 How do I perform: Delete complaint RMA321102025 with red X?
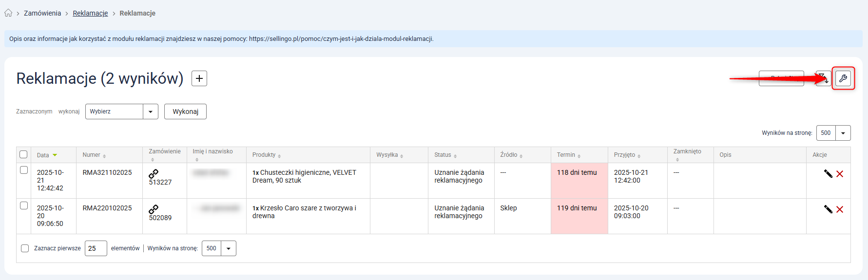pos(840,174)
